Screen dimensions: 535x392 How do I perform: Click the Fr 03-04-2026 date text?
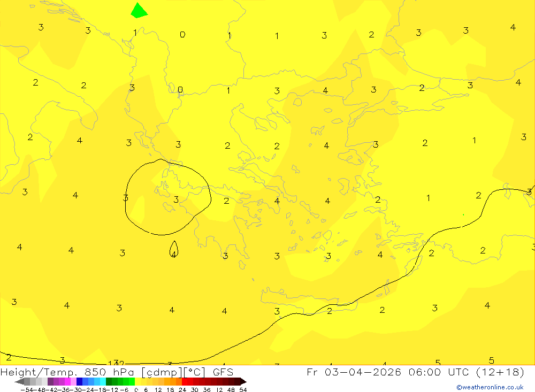coord(354,372)
